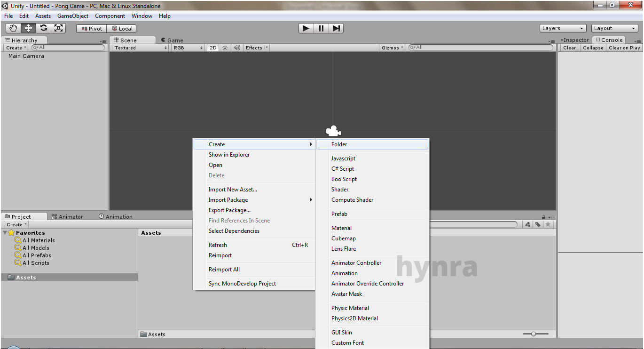Toggle Pivot handle position mode
Image resolution: width=644 pixels, height=349 pixels.
click(x=92, y=28)
